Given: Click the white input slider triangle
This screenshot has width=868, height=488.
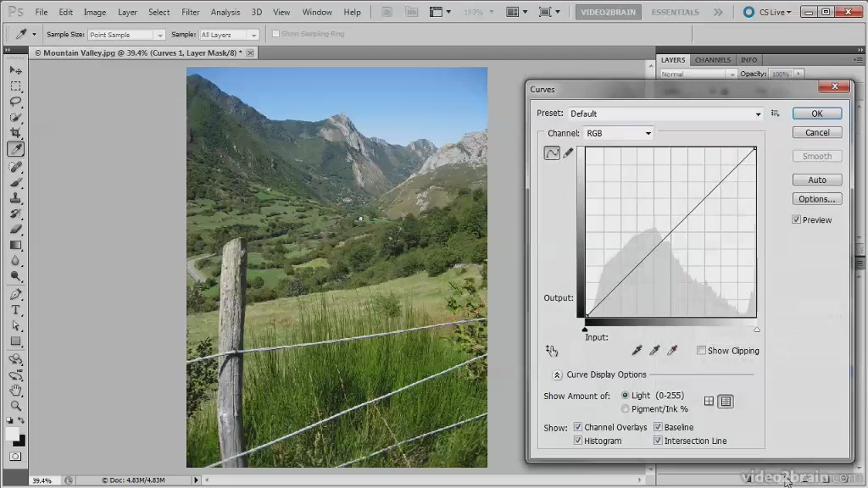Looking at the screenshot, I should coord(757,330).
